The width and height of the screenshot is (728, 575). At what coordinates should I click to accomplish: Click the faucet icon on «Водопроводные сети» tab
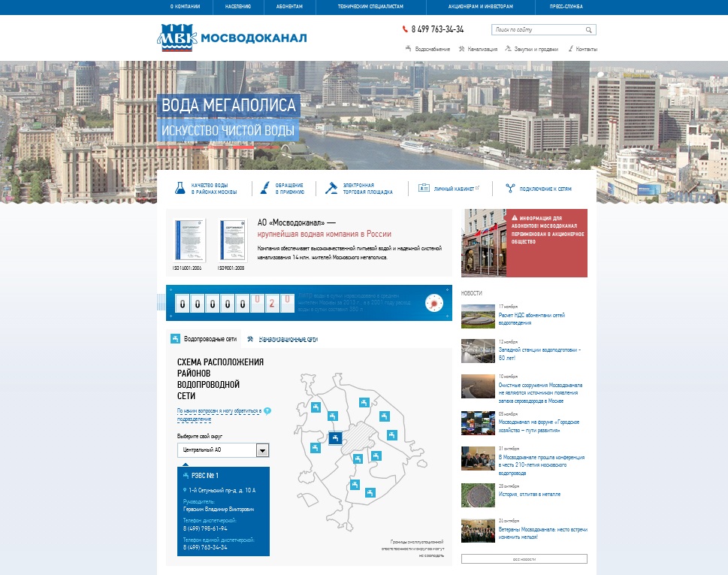point(175,338)
